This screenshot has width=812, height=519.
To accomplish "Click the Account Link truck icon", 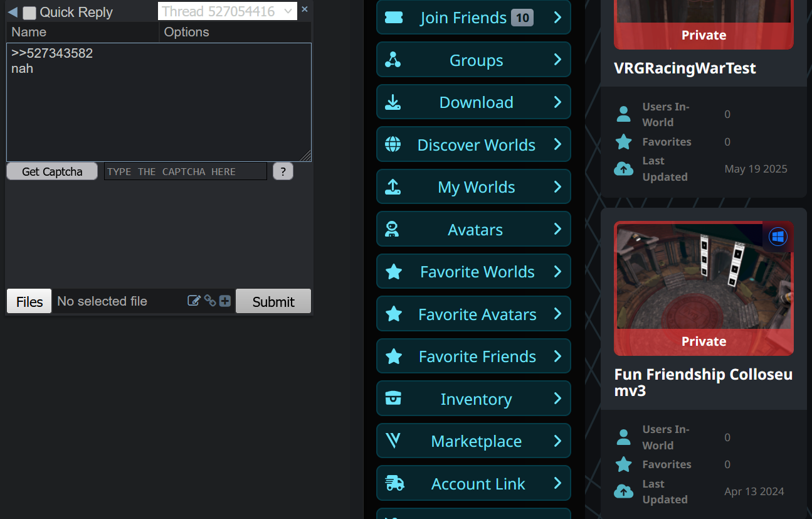I will tap(394, 483).
